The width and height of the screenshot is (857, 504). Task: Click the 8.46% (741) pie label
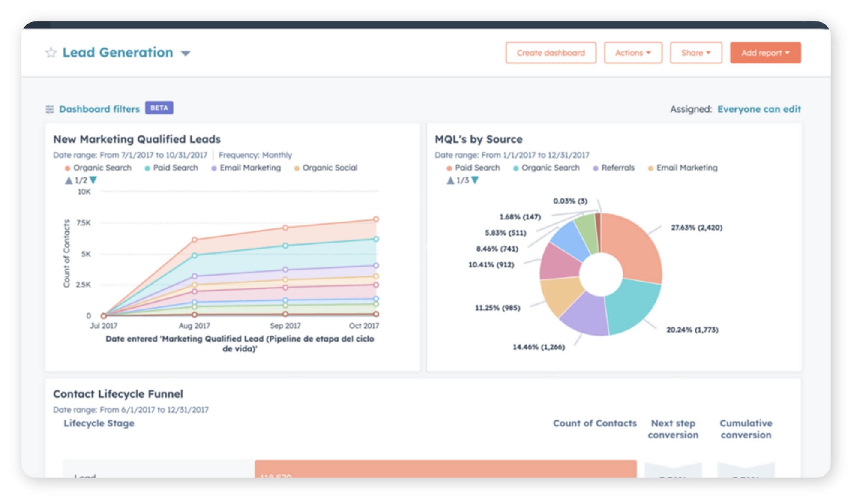point(497,249)
